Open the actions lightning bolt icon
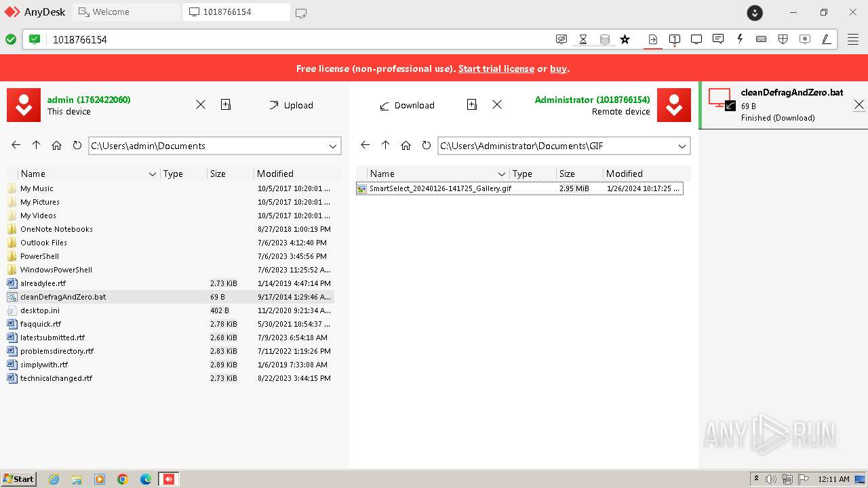This screenshot has height=488, width=868. click(x=740, y=39)
